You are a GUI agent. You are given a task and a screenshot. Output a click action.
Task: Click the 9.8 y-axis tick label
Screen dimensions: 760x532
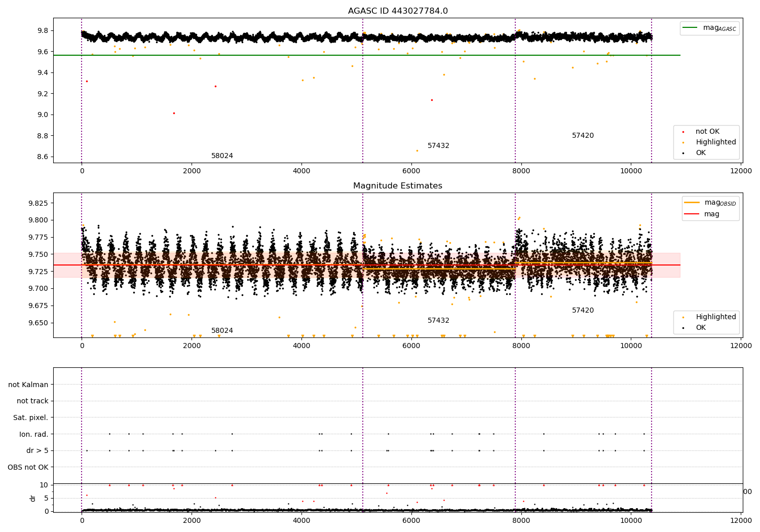click(43, 31)
